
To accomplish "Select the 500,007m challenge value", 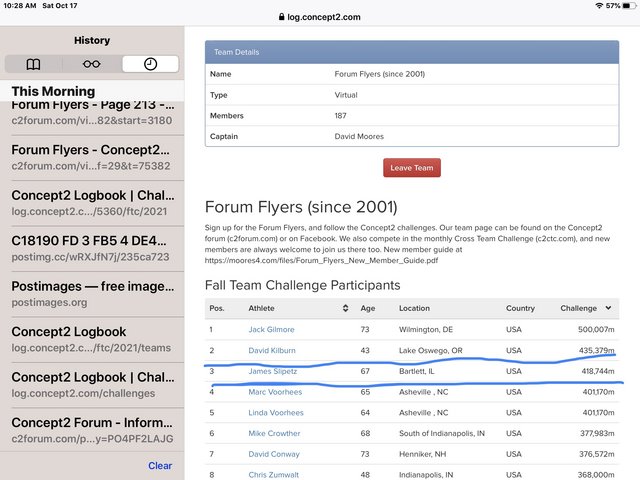I will point(596,329).
